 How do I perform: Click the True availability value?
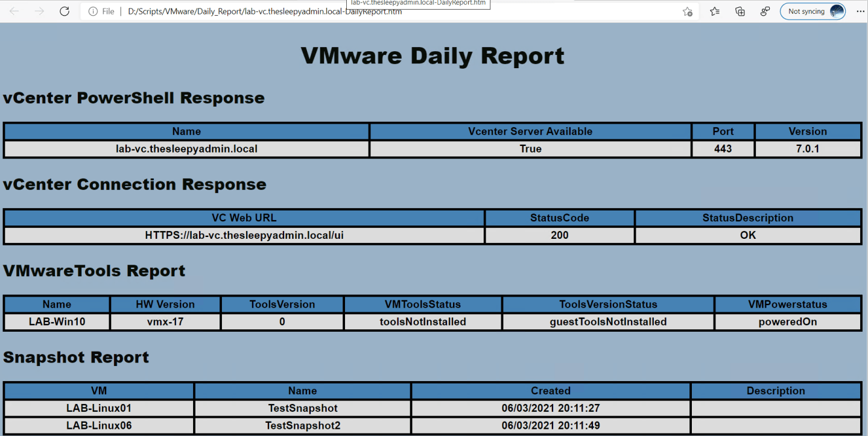coord(530,148)
